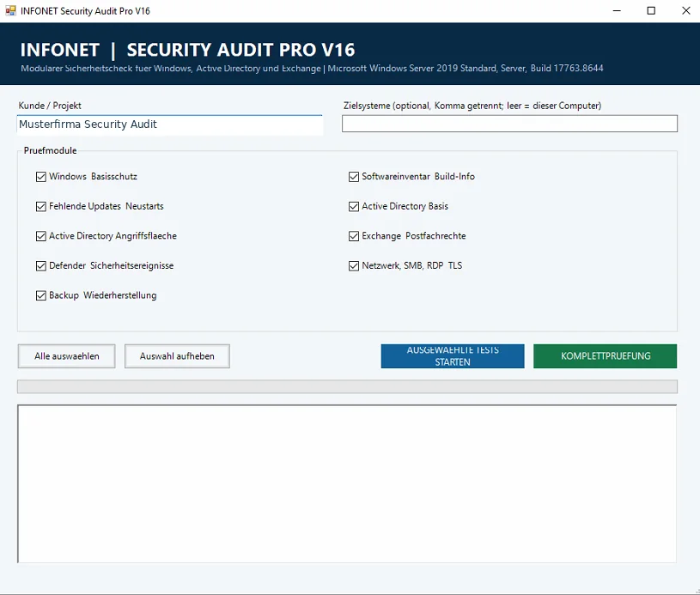Click the Zielsysteme optional label text
The height and width of the screenshot is (595, 700).
(472, 106)
